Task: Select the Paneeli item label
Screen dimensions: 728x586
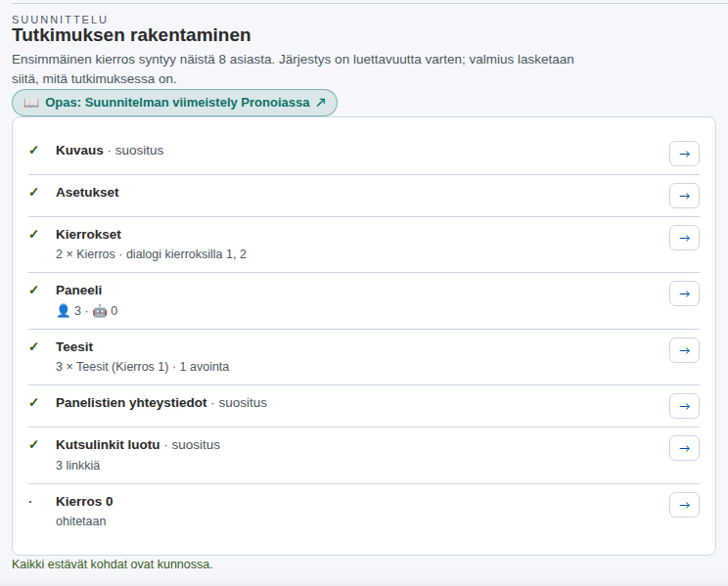Action: pyautogui.click(x=78, y=291)
